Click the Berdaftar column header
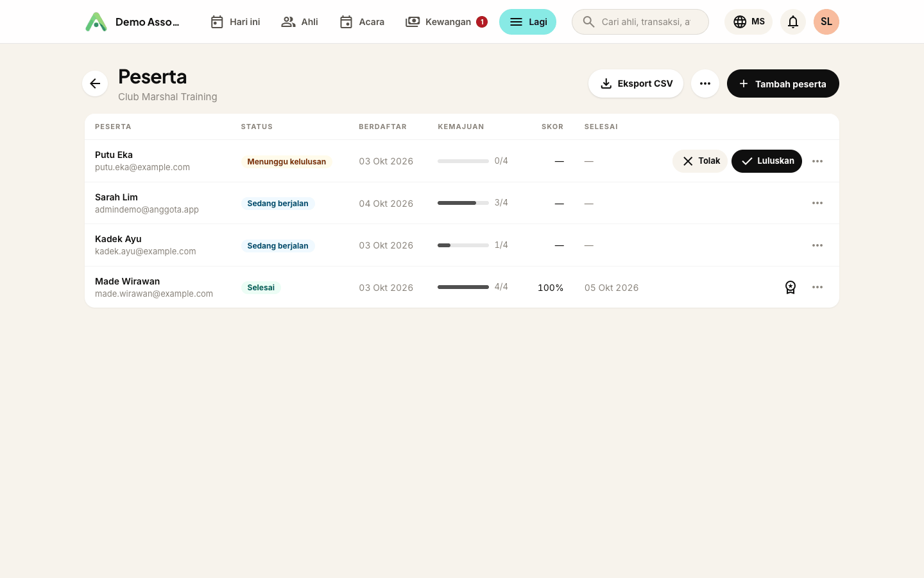Screen dimensions: 924x578 (382, 127)
